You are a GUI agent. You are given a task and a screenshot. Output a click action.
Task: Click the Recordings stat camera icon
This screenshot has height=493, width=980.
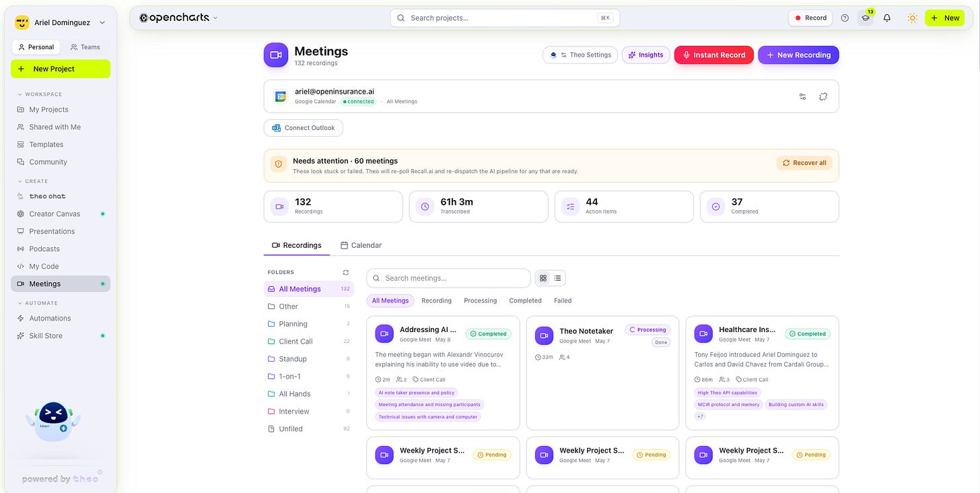279,207
